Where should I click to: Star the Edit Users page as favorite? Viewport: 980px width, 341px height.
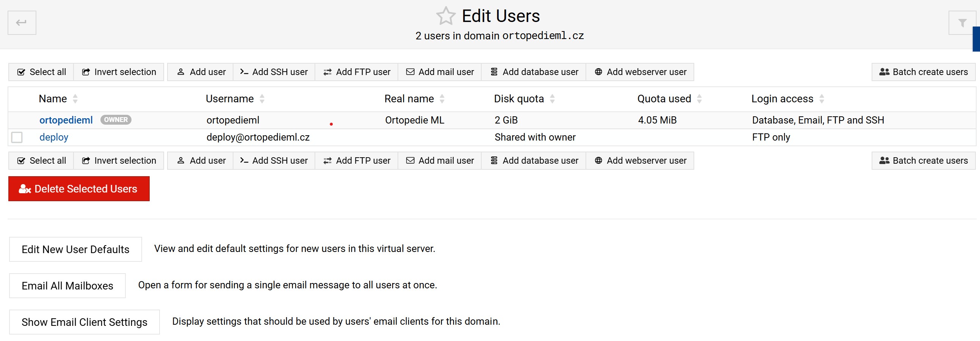tap(445, 16)
